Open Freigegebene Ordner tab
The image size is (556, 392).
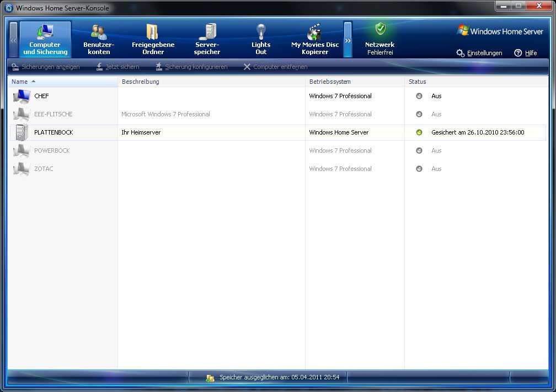(x=153, y=39)
